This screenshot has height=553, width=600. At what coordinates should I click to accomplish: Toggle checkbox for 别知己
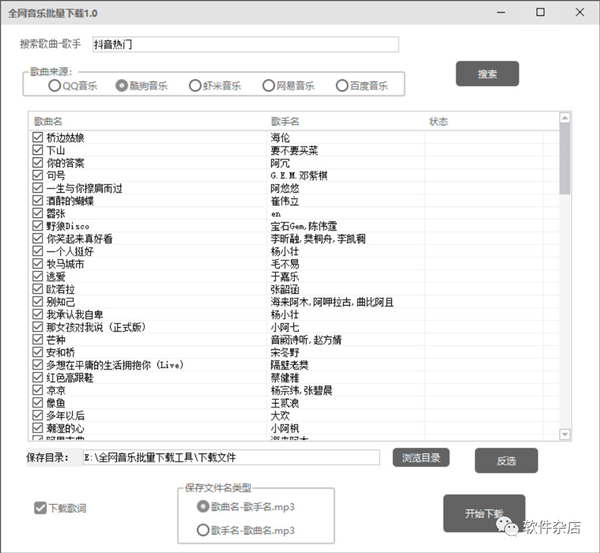pos(38,301)
